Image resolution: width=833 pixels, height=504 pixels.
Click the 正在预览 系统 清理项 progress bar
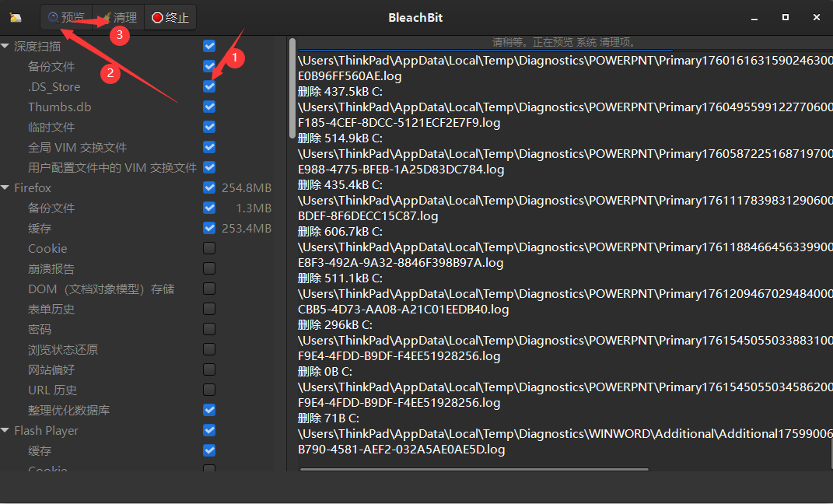point(565,43)
